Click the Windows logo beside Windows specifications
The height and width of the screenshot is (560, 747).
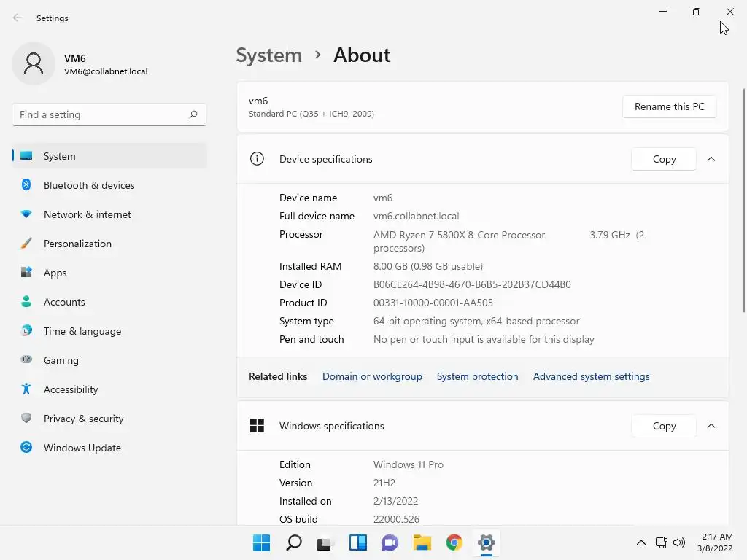257,425
